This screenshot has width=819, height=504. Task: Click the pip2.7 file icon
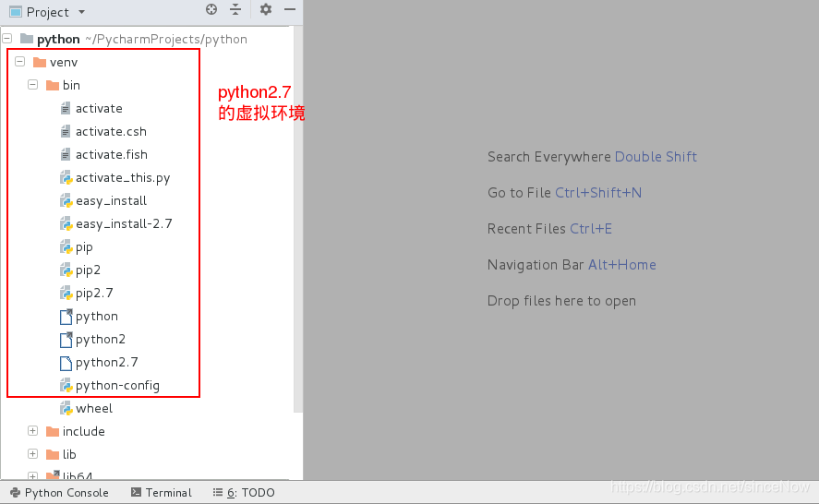tap(66, 293)
